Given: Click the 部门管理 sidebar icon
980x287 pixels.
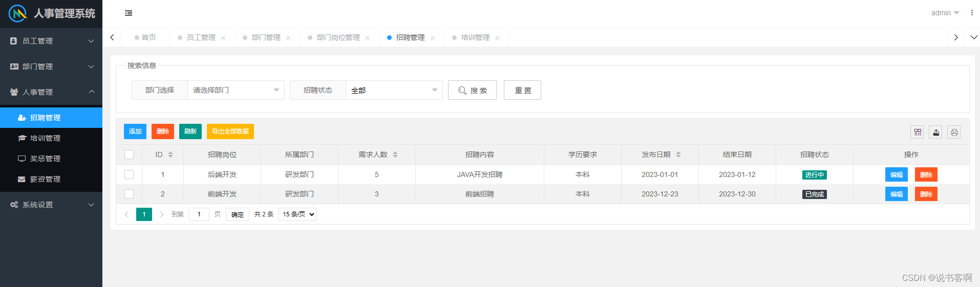Looking at the screenshot, I should point(14,67).
